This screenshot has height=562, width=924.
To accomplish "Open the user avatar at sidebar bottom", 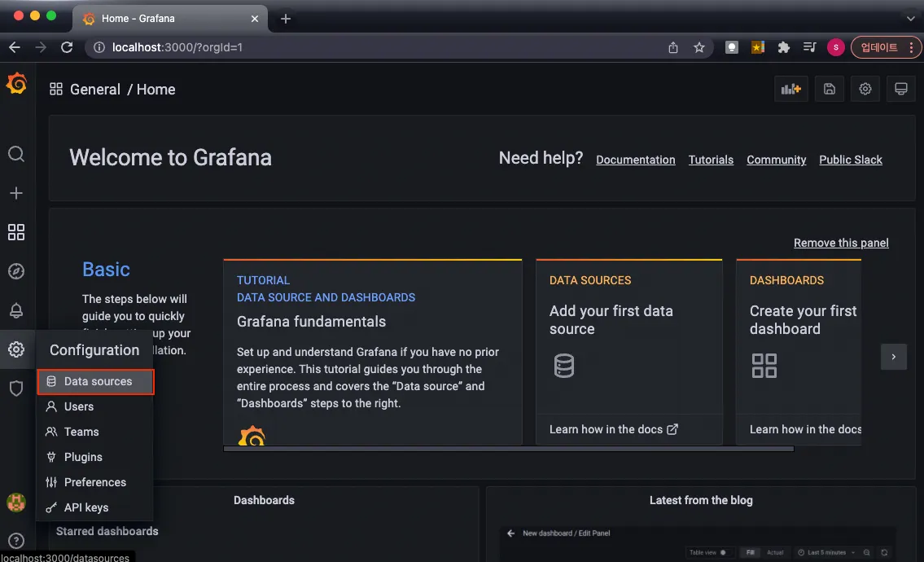I will click(x=16, y=503).
